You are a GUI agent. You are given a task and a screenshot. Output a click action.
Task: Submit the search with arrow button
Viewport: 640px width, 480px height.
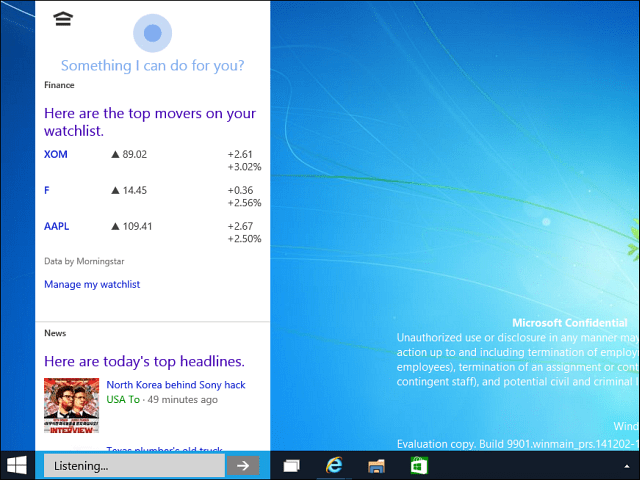coord(243,466)
